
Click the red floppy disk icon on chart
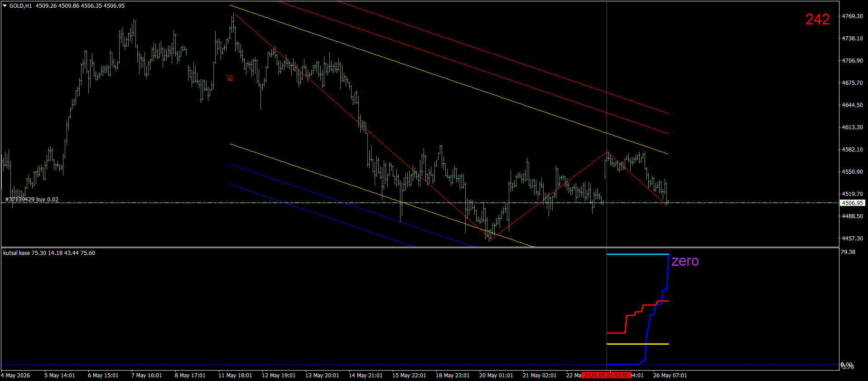230,78
